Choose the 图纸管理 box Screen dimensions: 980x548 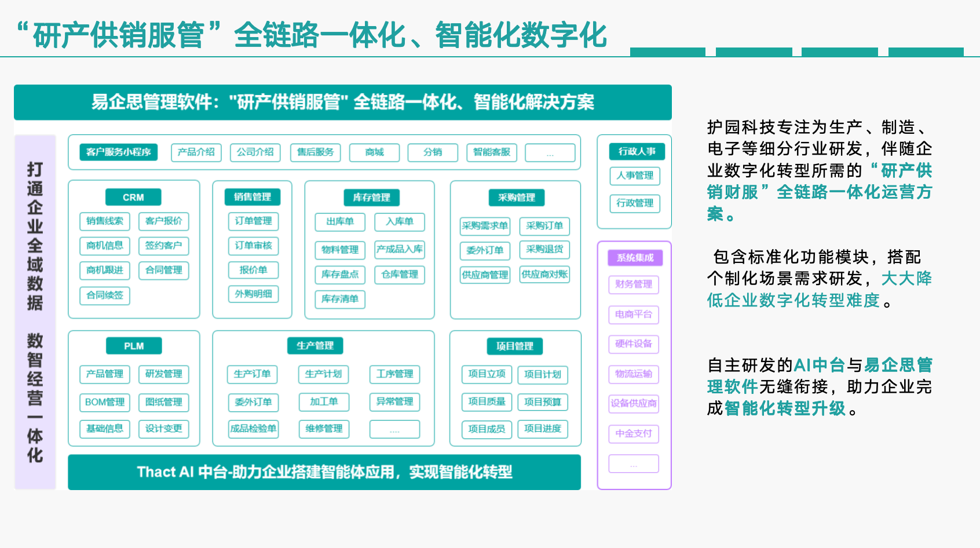(x=164, y=402)
